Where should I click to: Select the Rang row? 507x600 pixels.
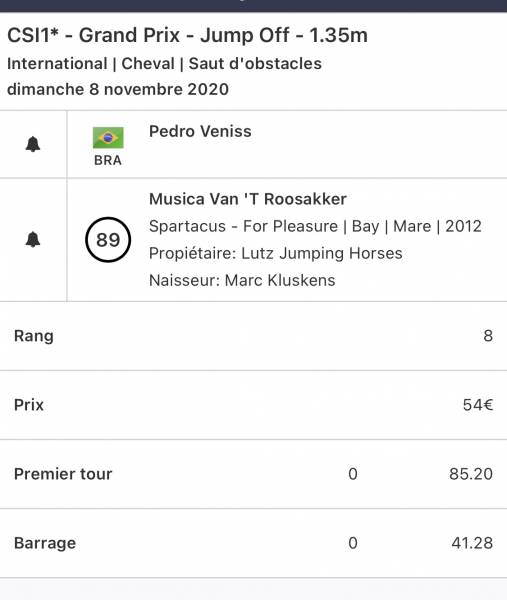[253, 336]
